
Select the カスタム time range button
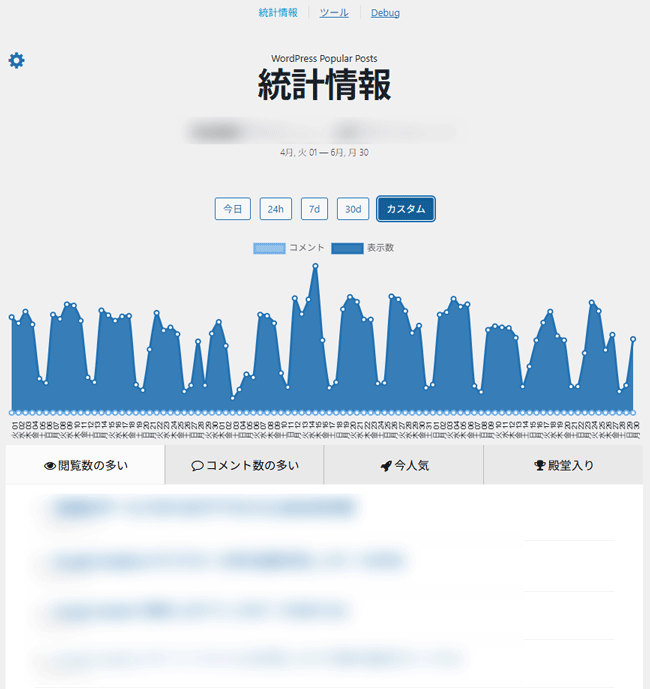pos(406,209)
